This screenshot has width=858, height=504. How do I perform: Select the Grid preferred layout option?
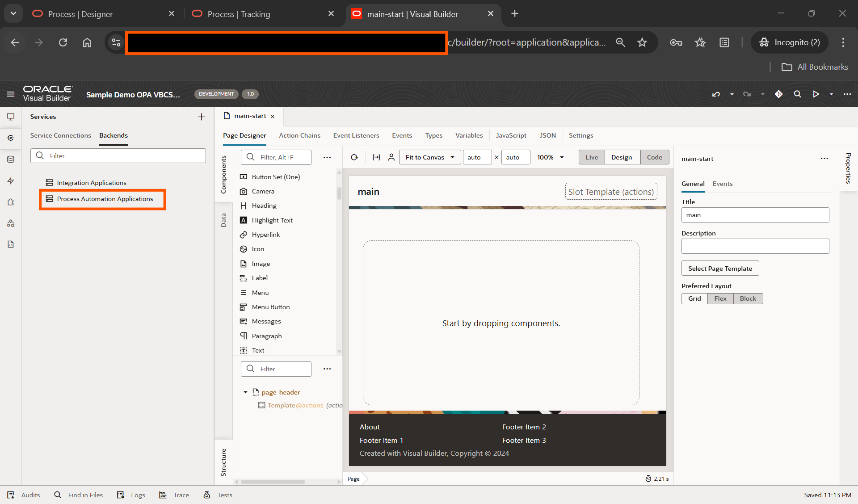pos(694,298)
